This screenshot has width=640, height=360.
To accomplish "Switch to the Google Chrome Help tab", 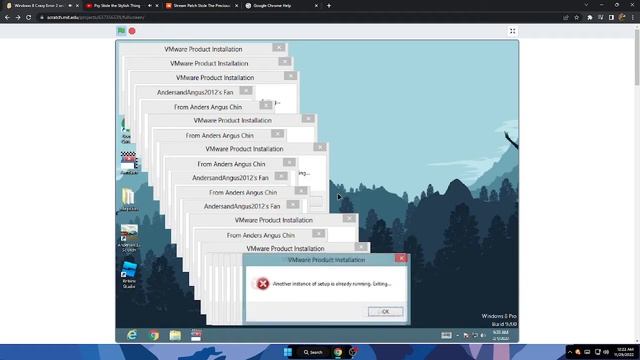I will tap(272, 6).
